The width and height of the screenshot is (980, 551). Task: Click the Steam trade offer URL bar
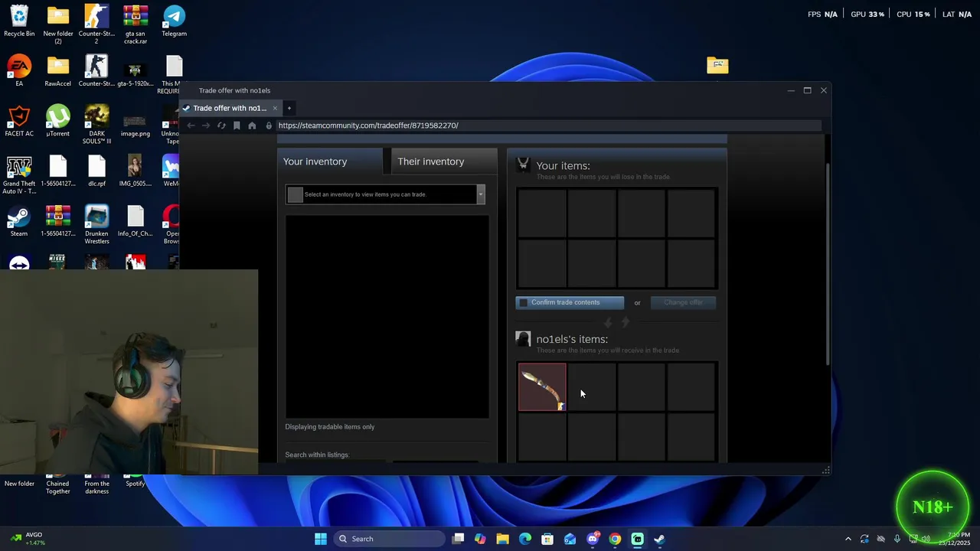(548, 126)
